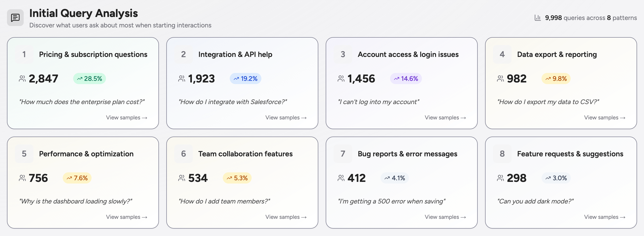View samples for Account access & login issues
644x236 pixels.
445,118
